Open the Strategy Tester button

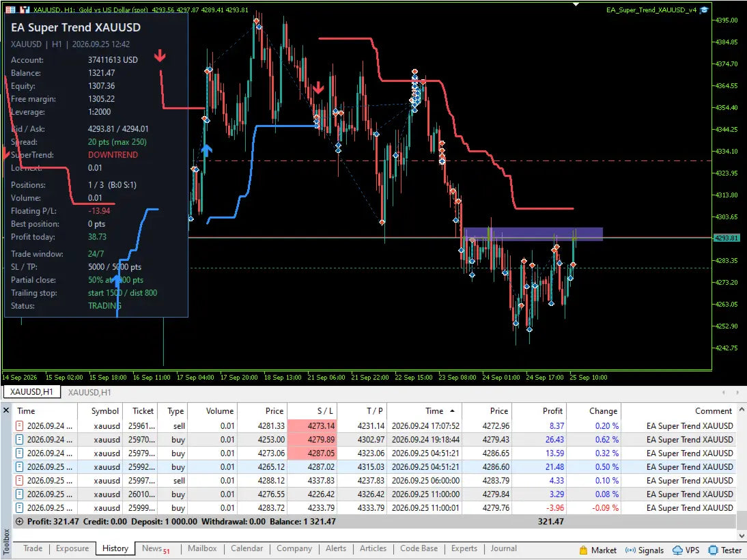pyautogui.click(x=725, y=550)
